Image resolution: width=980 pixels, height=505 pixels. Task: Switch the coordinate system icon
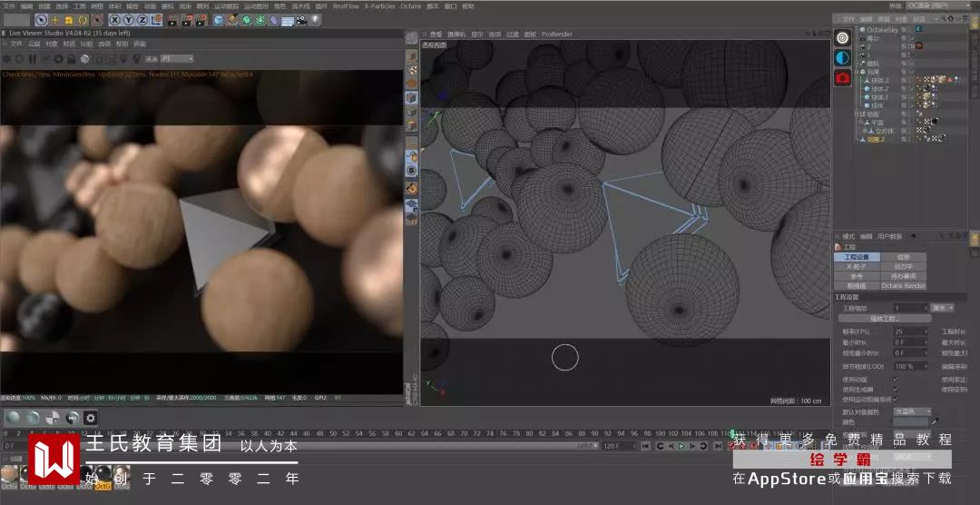click(x=156, y=20)
